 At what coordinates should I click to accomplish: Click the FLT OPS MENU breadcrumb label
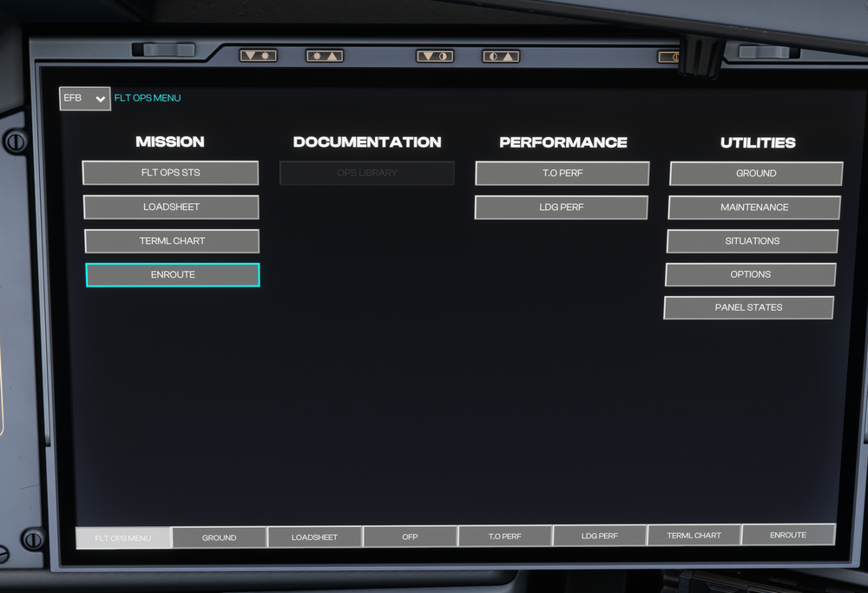click(148, 98)
